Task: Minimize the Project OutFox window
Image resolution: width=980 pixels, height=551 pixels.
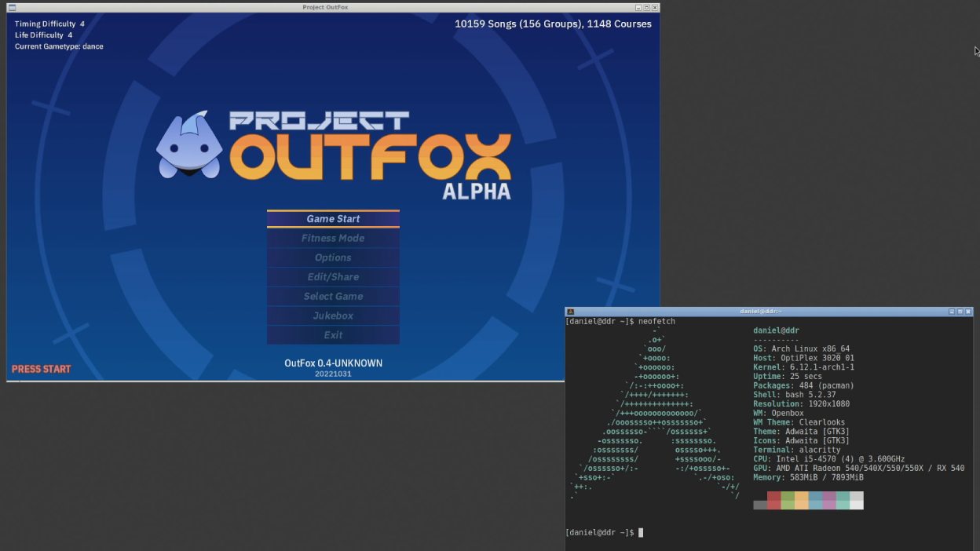Action: (x=637, y=7)
